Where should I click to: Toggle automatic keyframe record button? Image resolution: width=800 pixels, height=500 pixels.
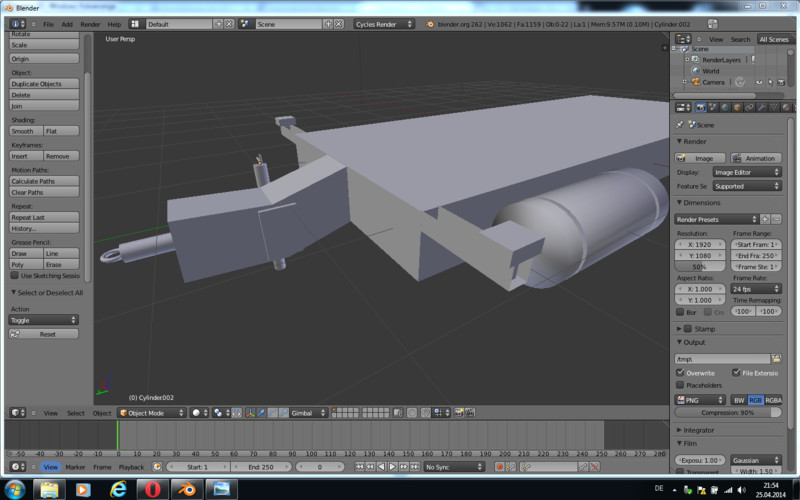[x=499, y=467]
